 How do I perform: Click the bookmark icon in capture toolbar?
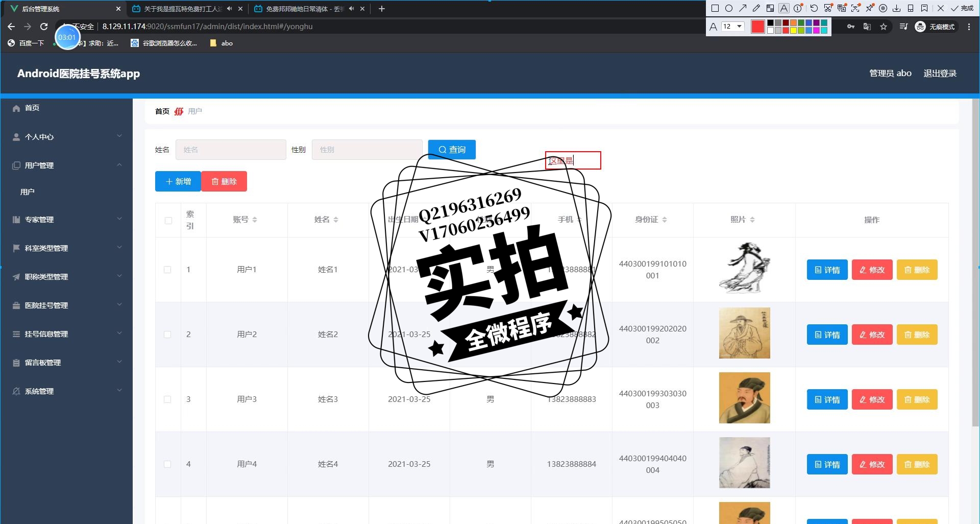tap(924, 8)
